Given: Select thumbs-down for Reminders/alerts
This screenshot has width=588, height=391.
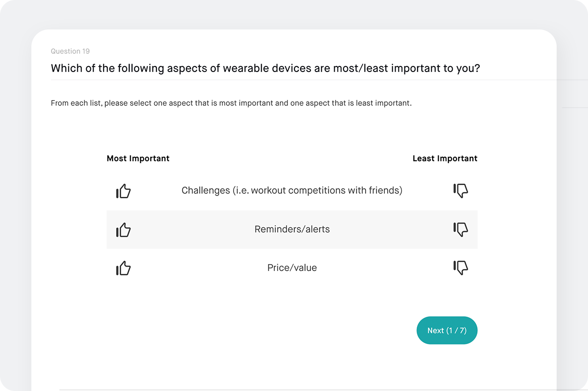Looking at the screenshot, I should click(x=461, y=229).
